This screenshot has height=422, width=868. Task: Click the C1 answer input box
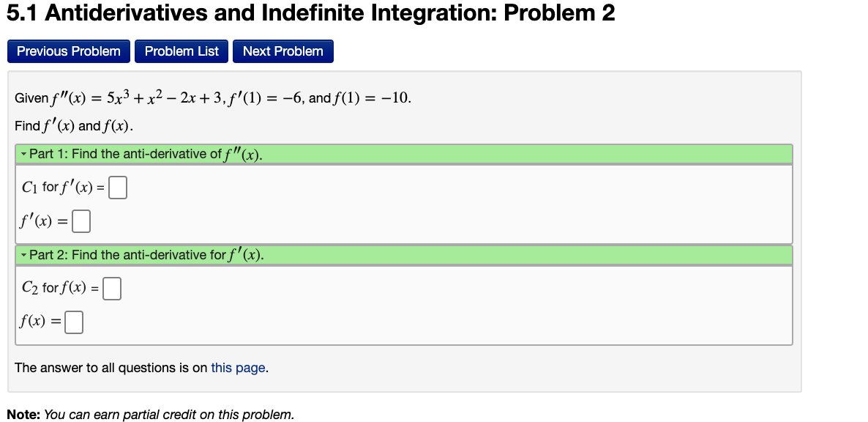(x=116, y=187)
